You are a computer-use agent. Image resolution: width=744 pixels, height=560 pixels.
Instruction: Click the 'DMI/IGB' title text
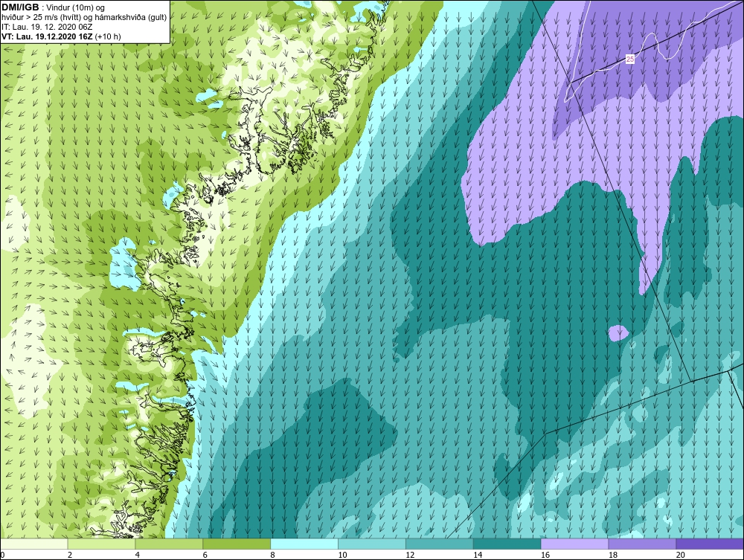click(20, 7)
